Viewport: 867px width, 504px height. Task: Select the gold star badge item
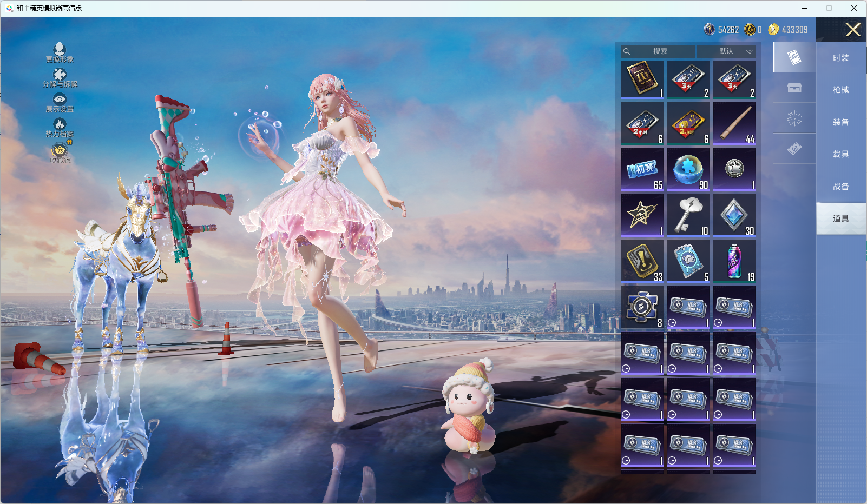pos(642,216)
